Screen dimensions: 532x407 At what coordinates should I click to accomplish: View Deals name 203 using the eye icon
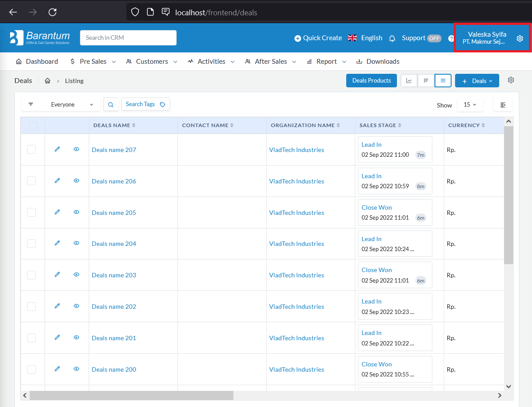pyautogui.click(x=76, y=275)
